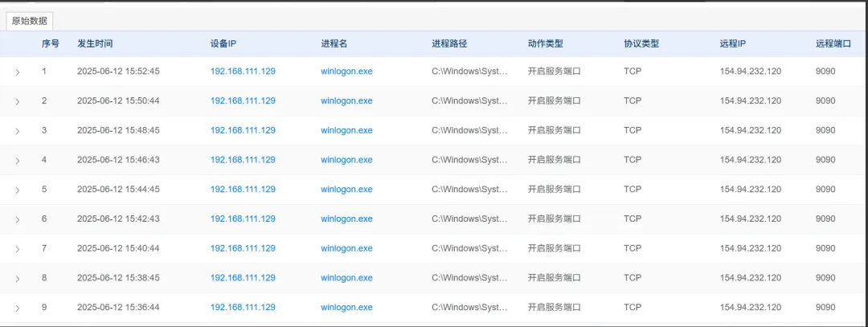Click the 进程路径 column header

coord(449,43)
